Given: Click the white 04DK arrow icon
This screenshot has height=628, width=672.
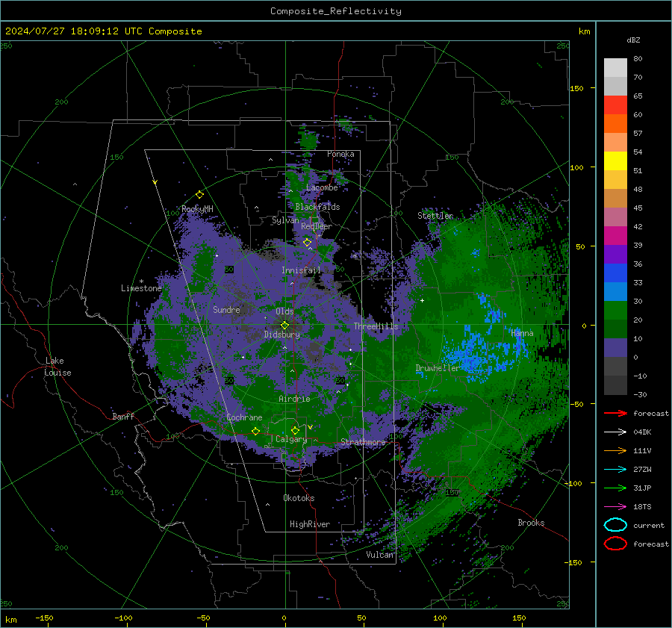Looking at the screenshot, I should (615, 432).
